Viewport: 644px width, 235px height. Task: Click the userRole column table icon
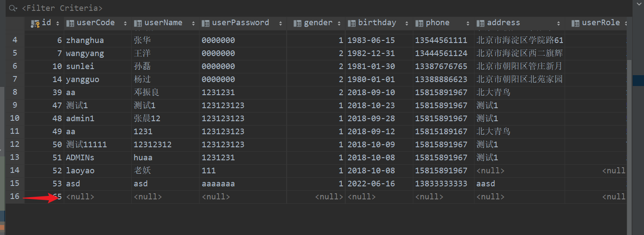click(x=575, y=23)
